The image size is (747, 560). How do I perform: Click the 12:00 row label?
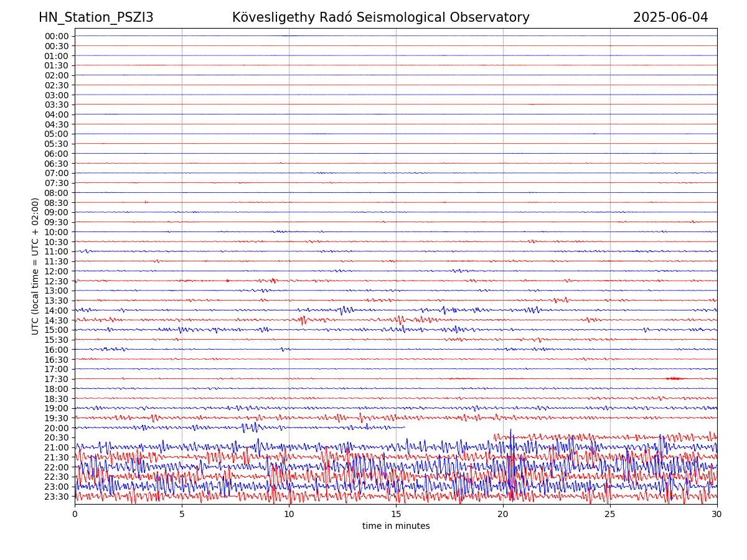[57, 271]
